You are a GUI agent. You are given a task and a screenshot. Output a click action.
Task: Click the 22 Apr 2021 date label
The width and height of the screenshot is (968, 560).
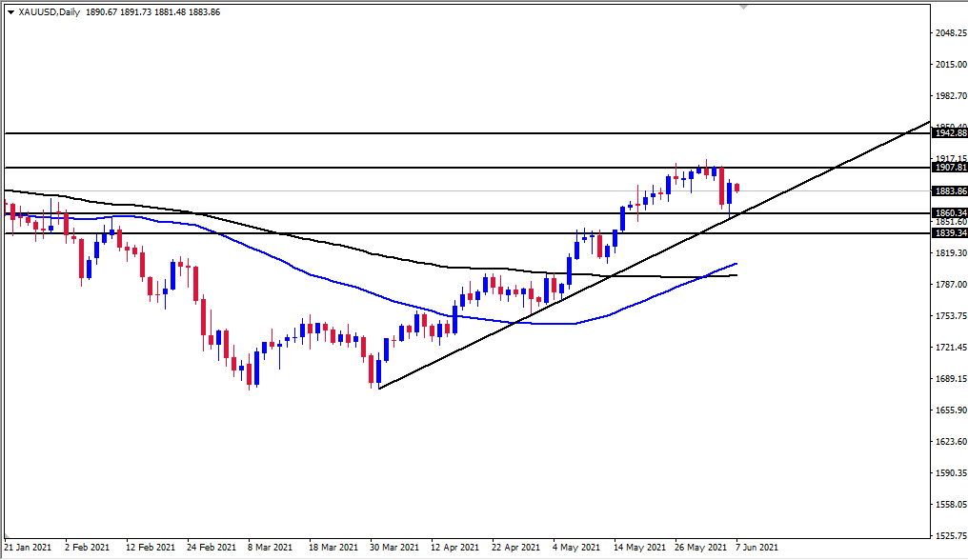pyautogui.click(x=516, y=548)
